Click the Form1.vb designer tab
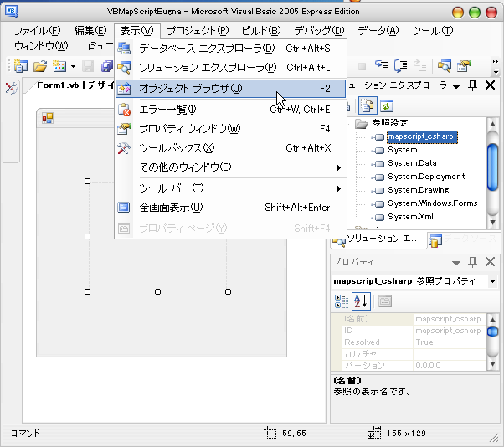This screenshot has height=447, width=504. click(x=75, y=85)
